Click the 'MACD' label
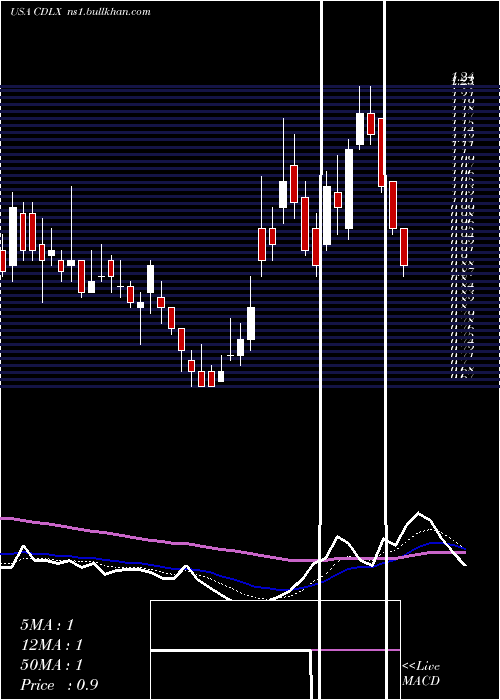 (x=421, y=681)
